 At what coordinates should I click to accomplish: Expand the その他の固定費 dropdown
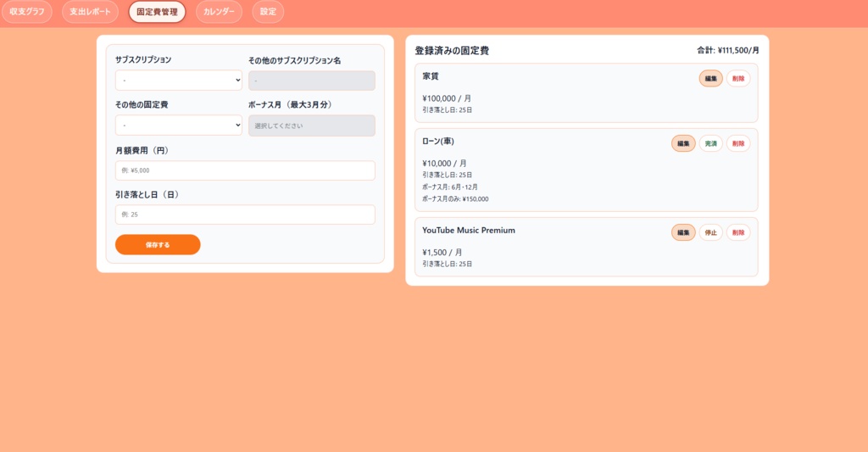pos(179,126)
